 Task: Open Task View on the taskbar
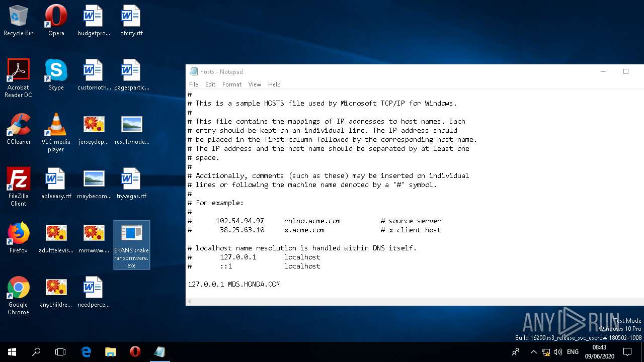60,352
